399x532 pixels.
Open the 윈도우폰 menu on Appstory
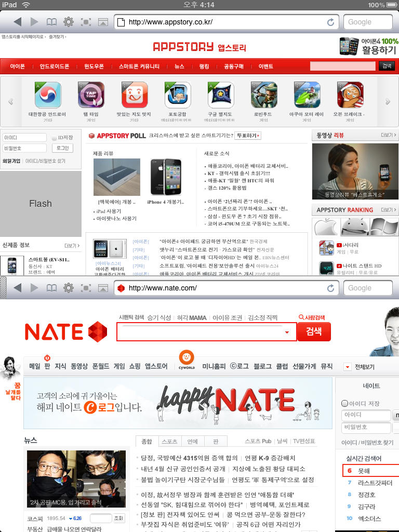[94, 66]
